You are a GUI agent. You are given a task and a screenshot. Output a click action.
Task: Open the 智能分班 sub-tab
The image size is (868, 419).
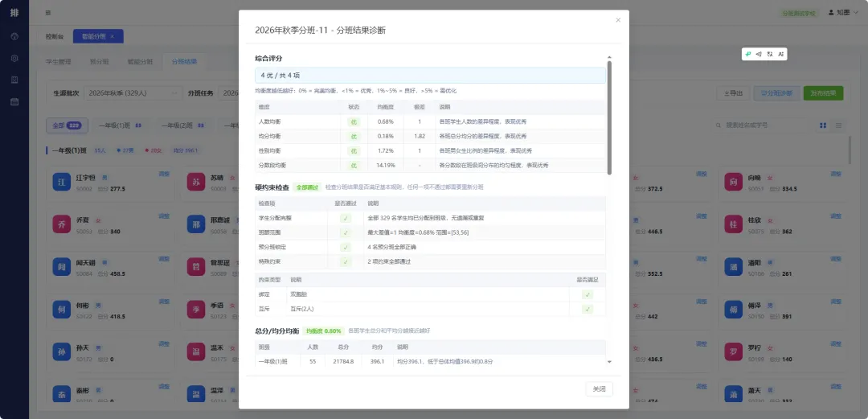(140, 62)
